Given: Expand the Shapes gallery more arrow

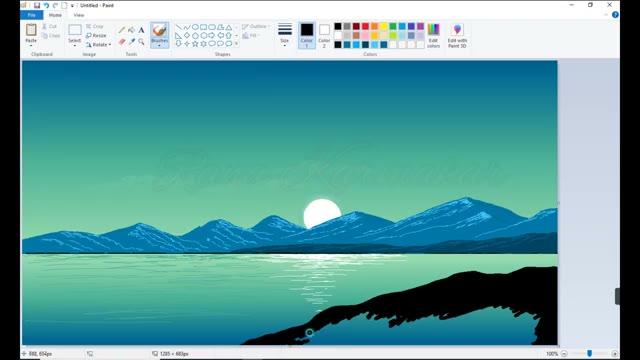Looking at the screenshot, I should (x=236, y=44).
